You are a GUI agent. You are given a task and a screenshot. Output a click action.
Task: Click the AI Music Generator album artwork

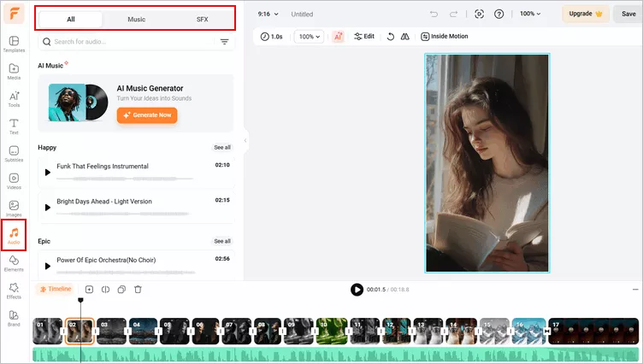(78, 103)
